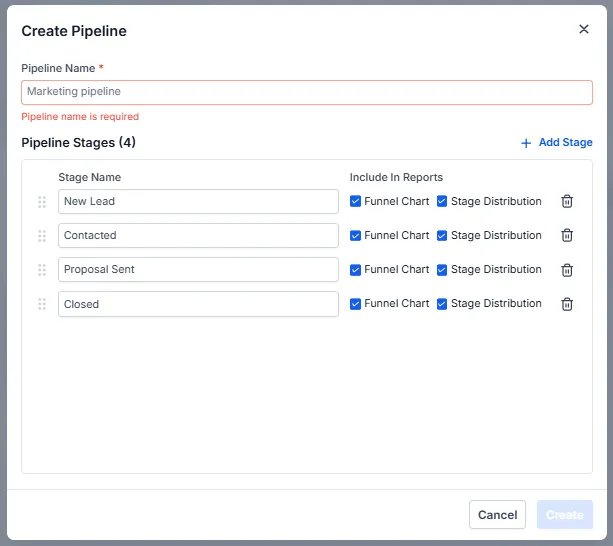Focus the Pipeline Name input field
The image size is (613, 546).
[307, 92]
